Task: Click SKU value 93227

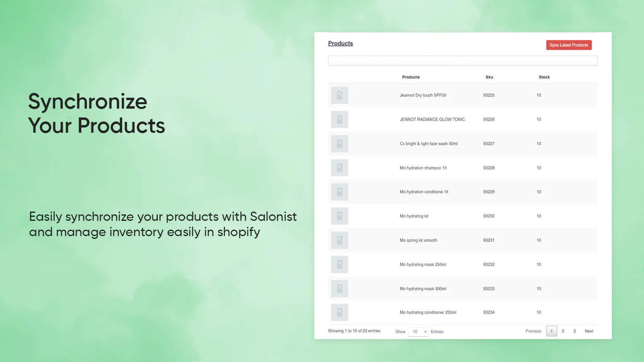Action: tap(489, 144)
